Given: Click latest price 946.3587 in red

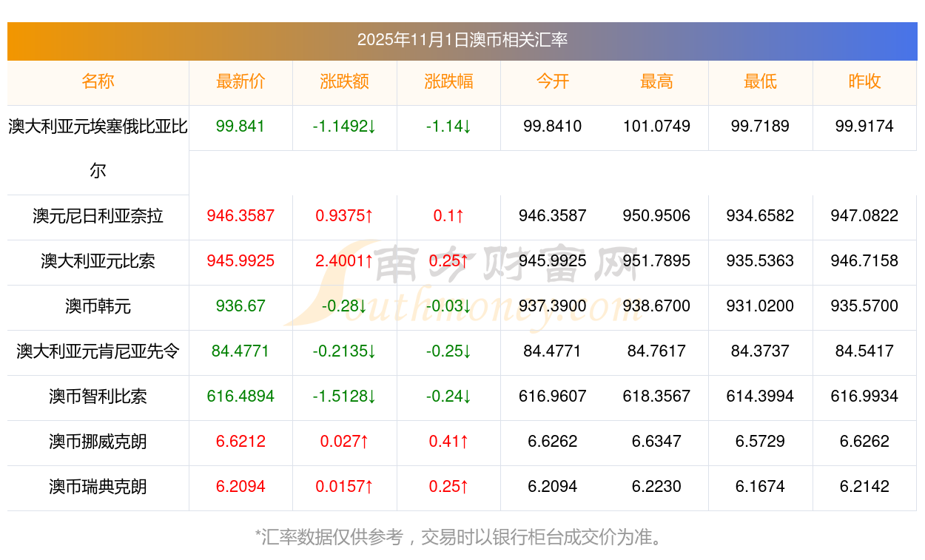Looking at the screenshot, I should [240, 216].
